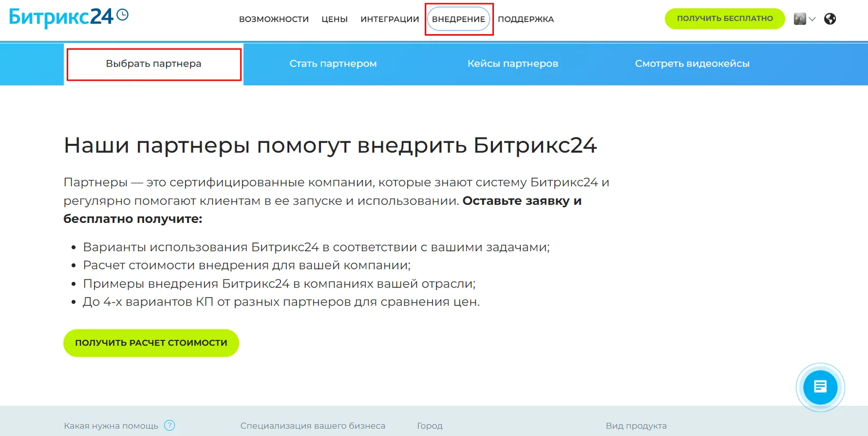Click the Какая нужна помощь filter label
The image size is (868, 436).
pyautogui.click(x=111, y=426)
